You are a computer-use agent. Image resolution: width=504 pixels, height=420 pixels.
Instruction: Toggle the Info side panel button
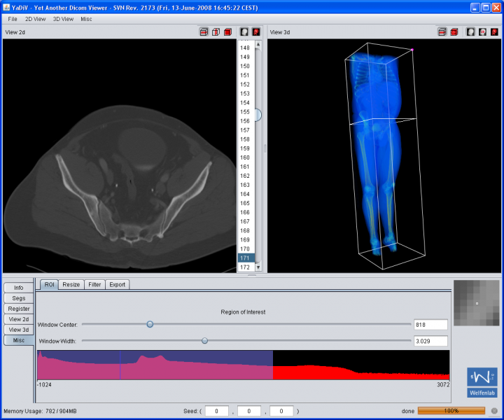(19, 288)
